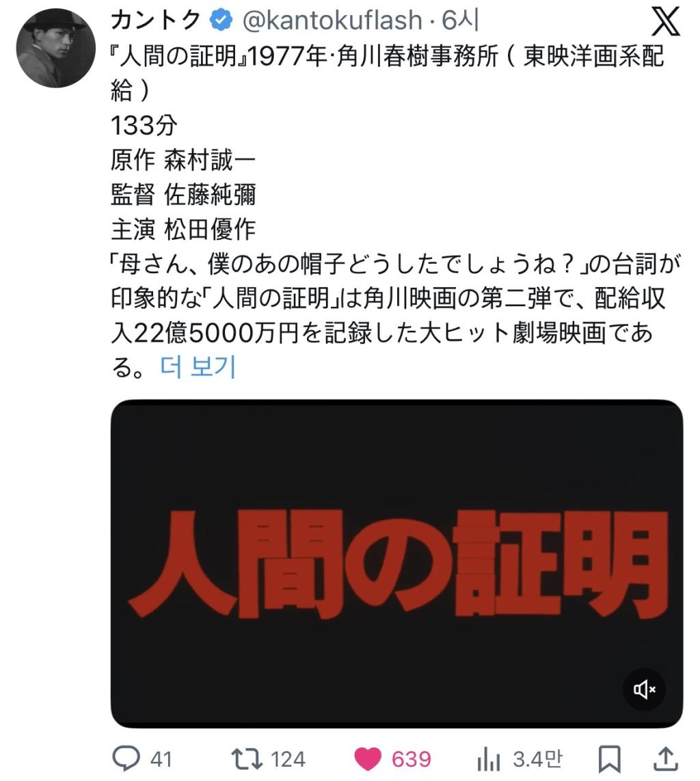
Task: Click the repost count 124
Action: tap(288, 760)
